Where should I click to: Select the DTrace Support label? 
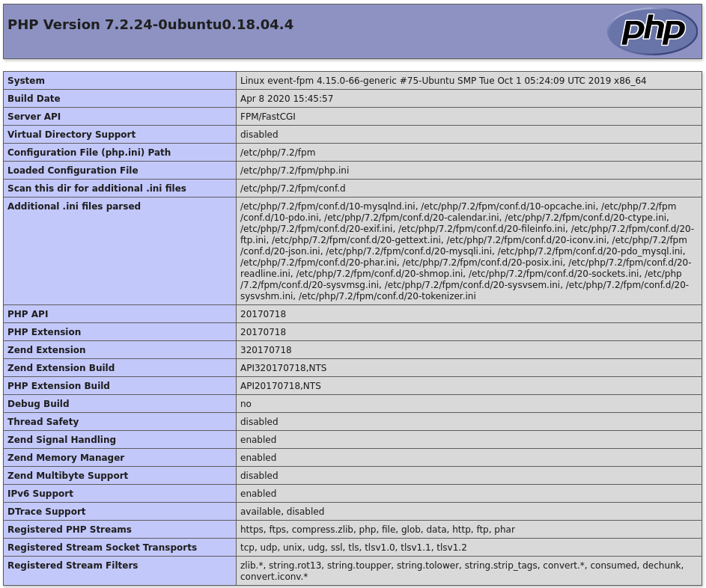click(x=46, y=512)
